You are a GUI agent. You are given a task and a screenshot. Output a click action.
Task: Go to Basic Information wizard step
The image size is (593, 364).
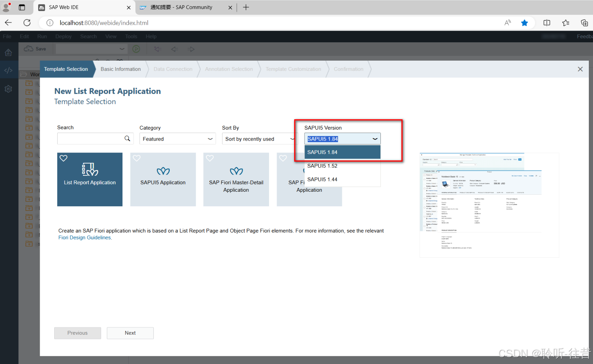[x=121, y=69]
